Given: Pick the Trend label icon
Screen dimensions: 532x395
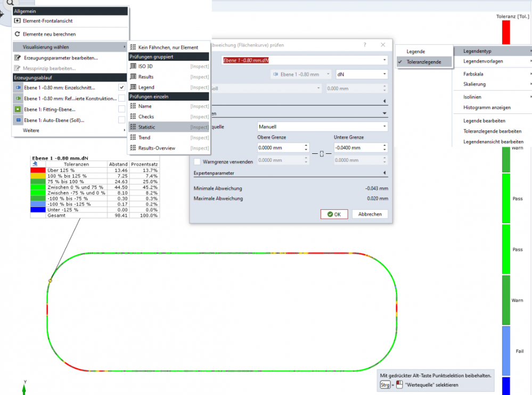Looking at the screenshot, I should [133, 137].
